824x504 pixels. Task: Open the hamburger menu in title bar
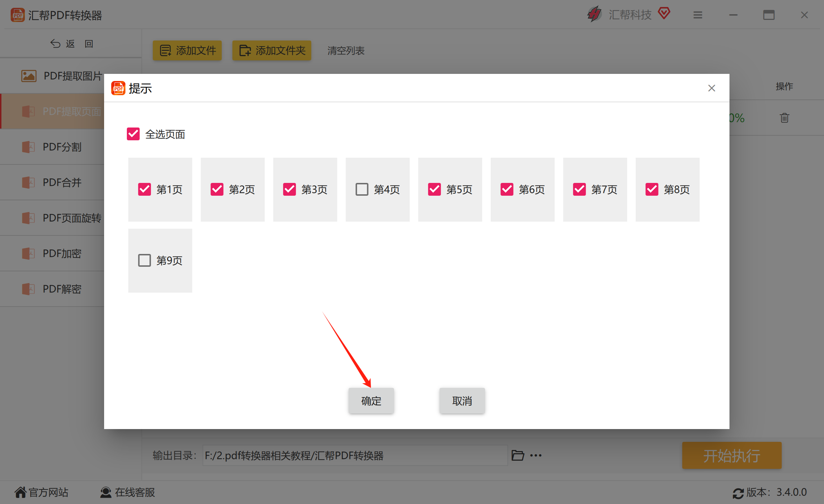click(698, 15)
